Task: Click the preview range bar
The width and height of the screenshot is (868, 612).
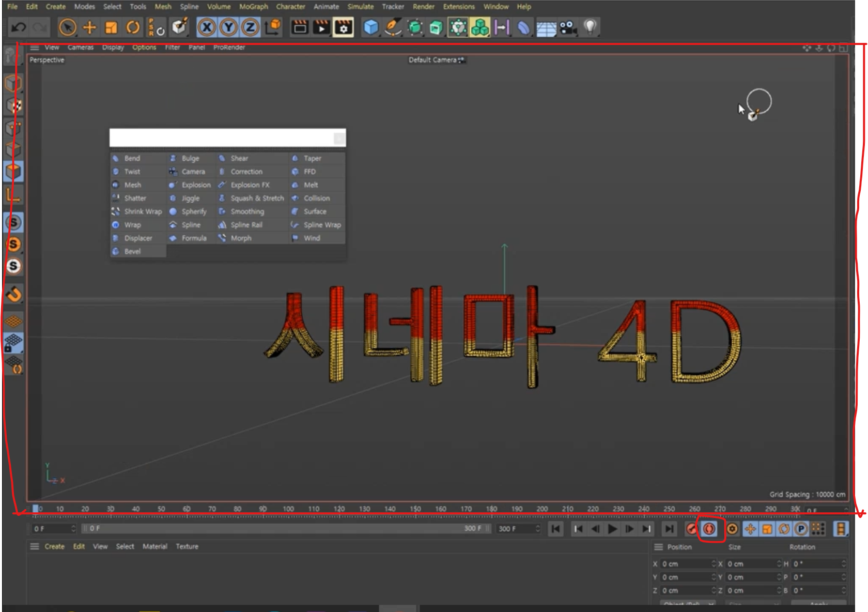Action: 286,529
